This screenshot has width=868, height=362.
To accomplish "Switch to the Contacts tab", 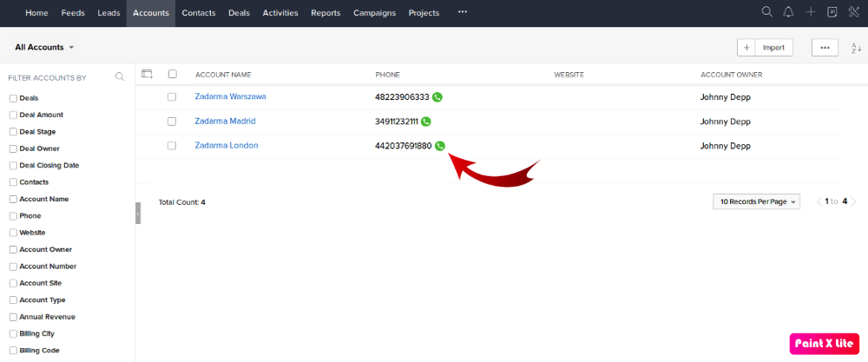I will [x=199, y=13].
